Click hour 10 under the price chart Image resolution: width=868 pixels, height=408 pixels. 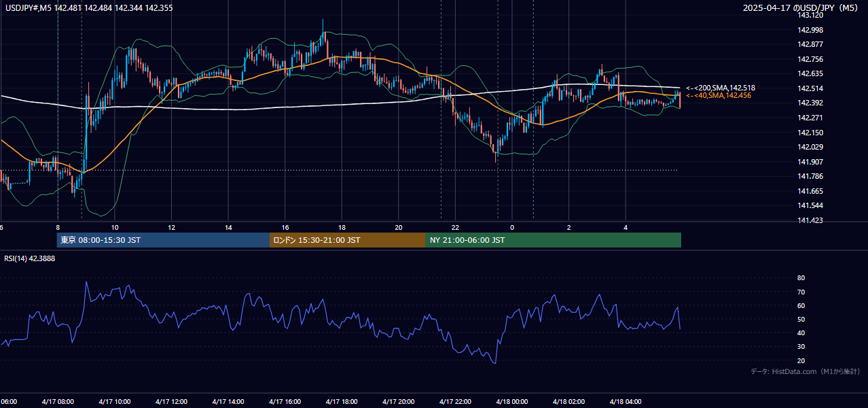click(115, 227)
